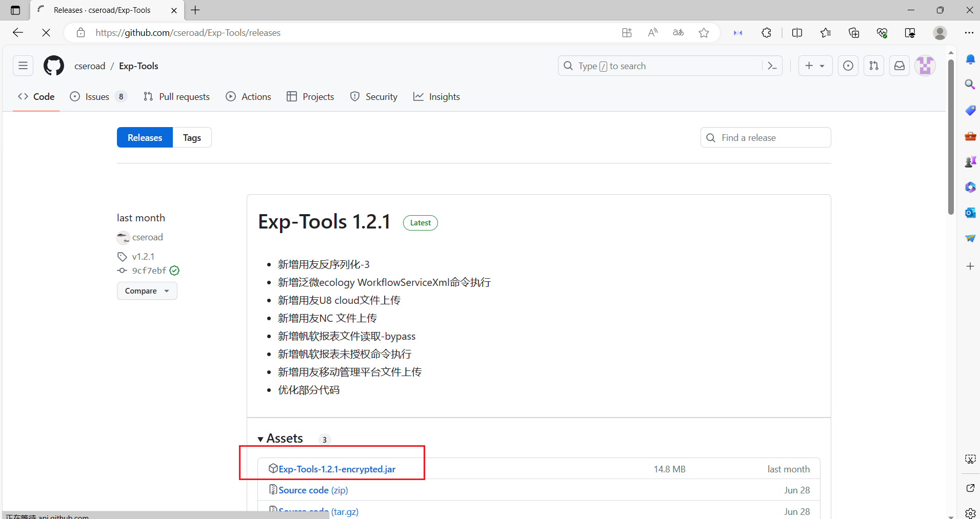Stop loading the page
Image resolution: width=980 pixels, height=519 pixels.
click(46, 33)
